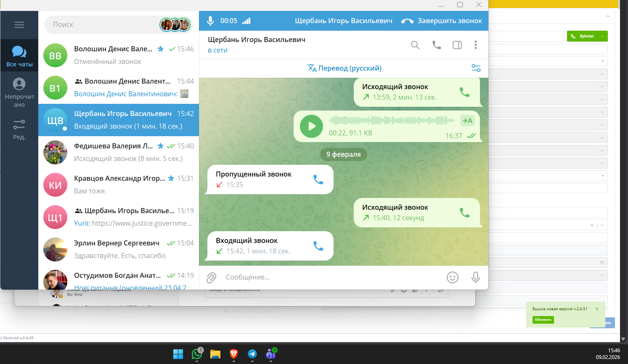
Task: Open group Щ1 Щербань Игорь Василье...
Action: point(119,217)
